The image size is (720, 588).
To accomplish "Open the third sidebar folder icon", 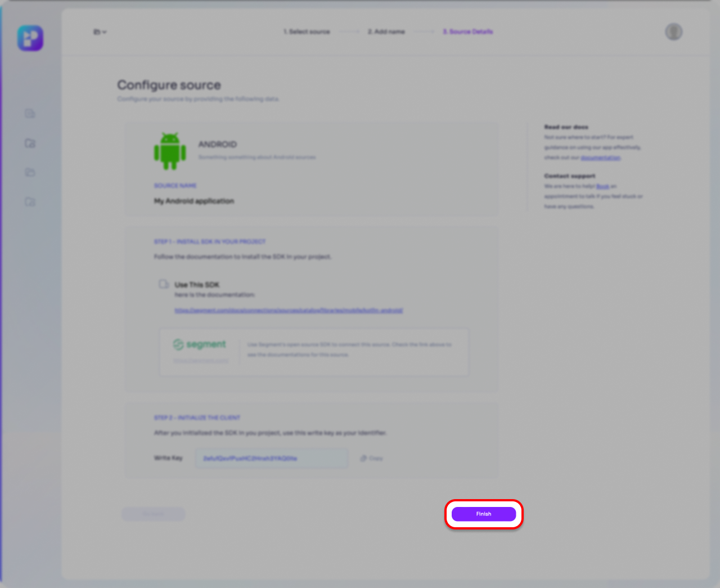I will click(30, 172).
